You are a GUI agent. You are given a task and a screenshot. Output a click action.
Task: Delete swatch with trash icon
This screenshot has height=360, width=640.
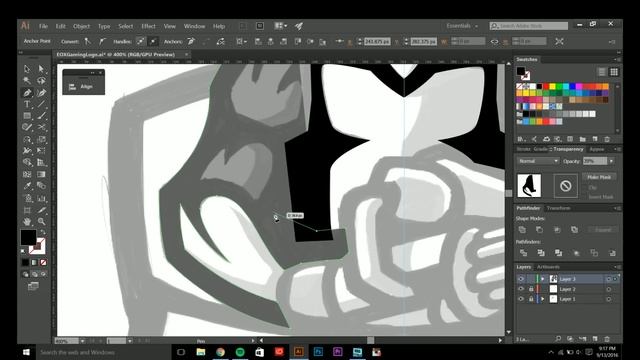(x=607, y=139)
